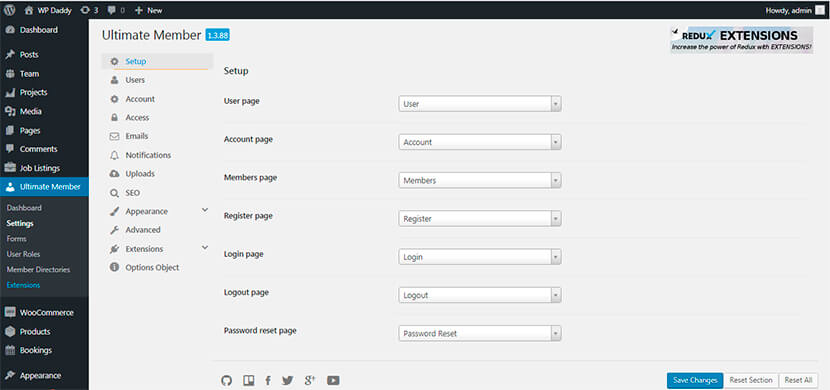
Task: Click the plus New icon in admin bar
Action: (139, 10)
